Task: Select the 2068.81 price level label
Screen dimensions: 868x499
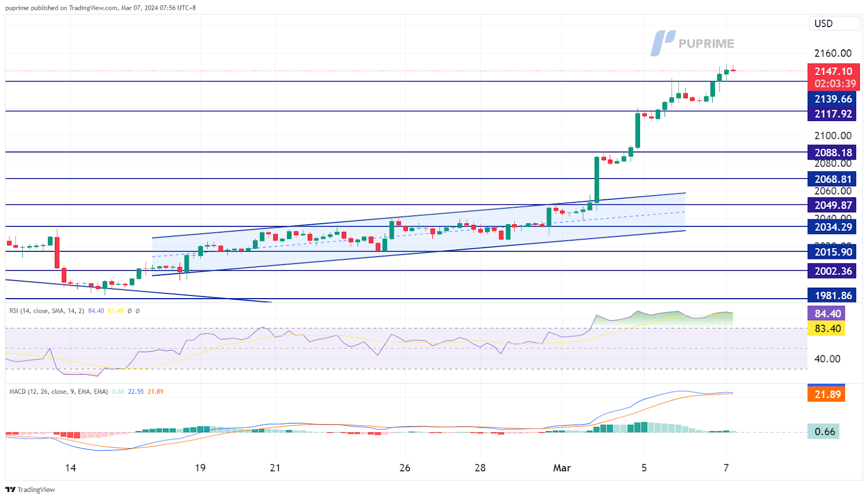Action: point(832,179)
